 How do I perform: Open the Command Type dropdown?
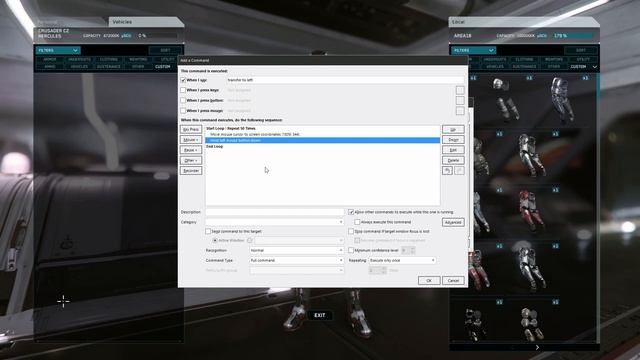tap(296, 260)
